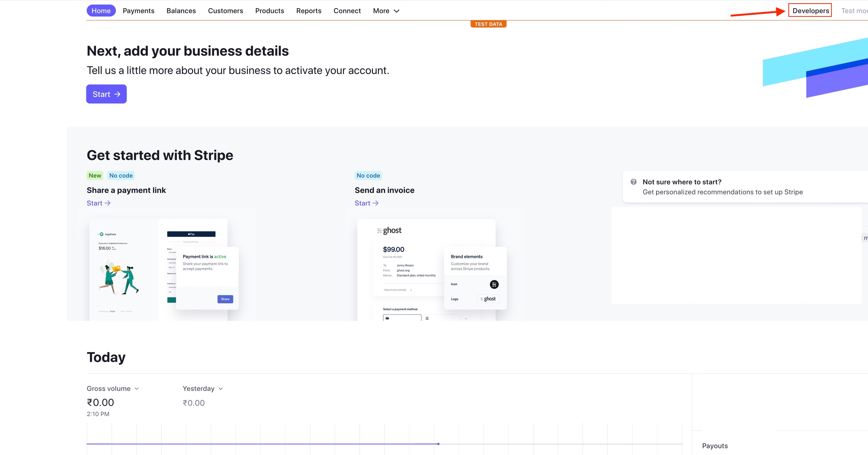This screenshot has width=868, height=455.
Task: Open the Balances tab
Action: coord(181,11)
